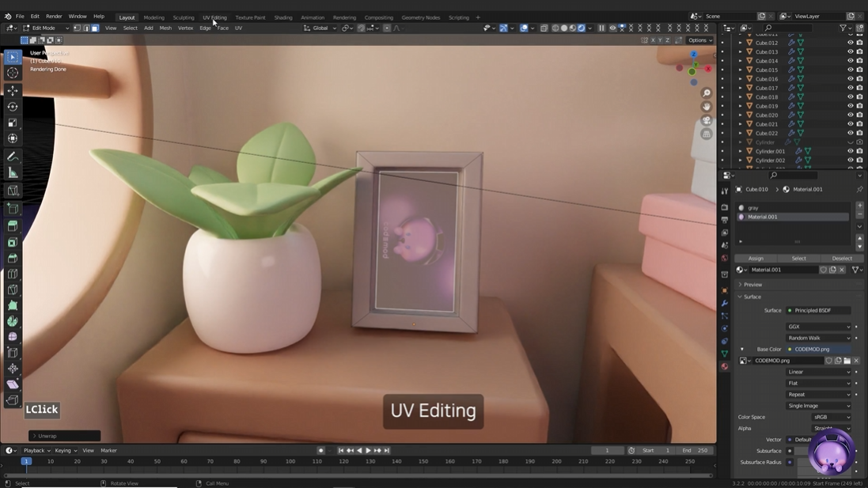Open the Global orientation dropdown
Image resolution: width=868 pixels, height=488 pixels.
click(x=320, y=28)
